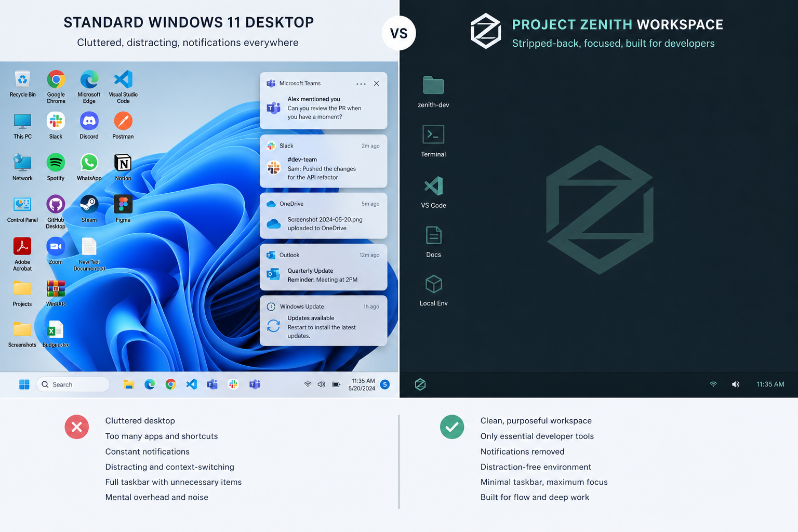798x532 pixels.
Task: Open the notification count badge showing 5
Action: pos(385,384)
